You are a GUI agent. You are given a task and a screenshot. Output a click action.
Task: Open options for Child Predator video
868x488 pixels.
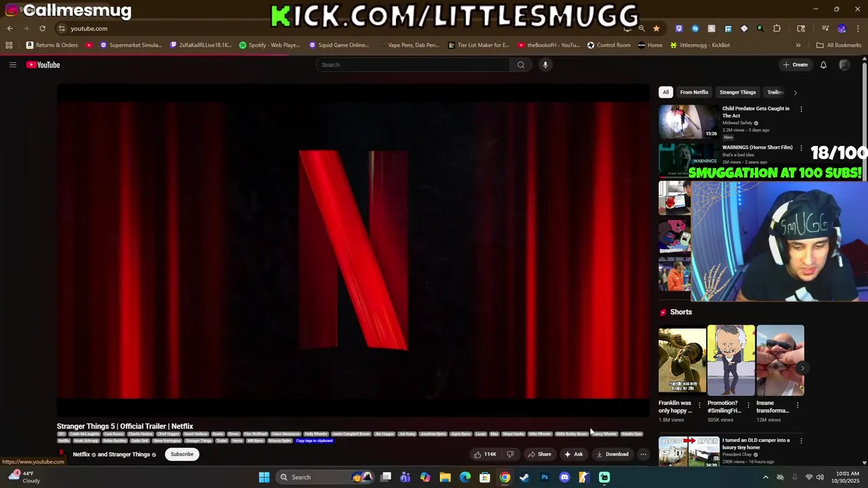click(x=801, y=109)
